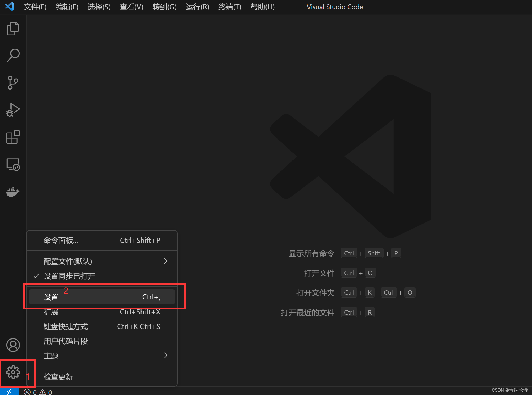532x395 pixels.
Task: Open the Accounts profile icon
Action: (13, 345)
